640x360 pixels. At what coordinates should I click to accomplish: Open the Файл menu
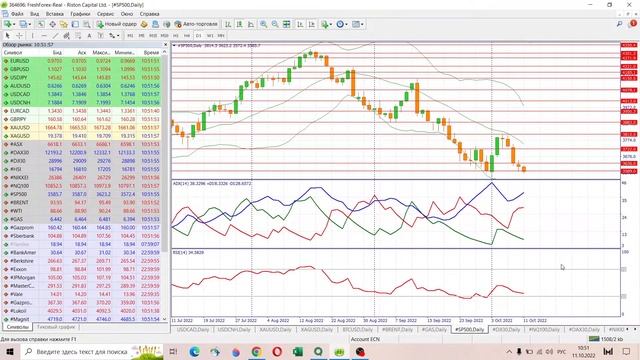[x=17, y=14]
